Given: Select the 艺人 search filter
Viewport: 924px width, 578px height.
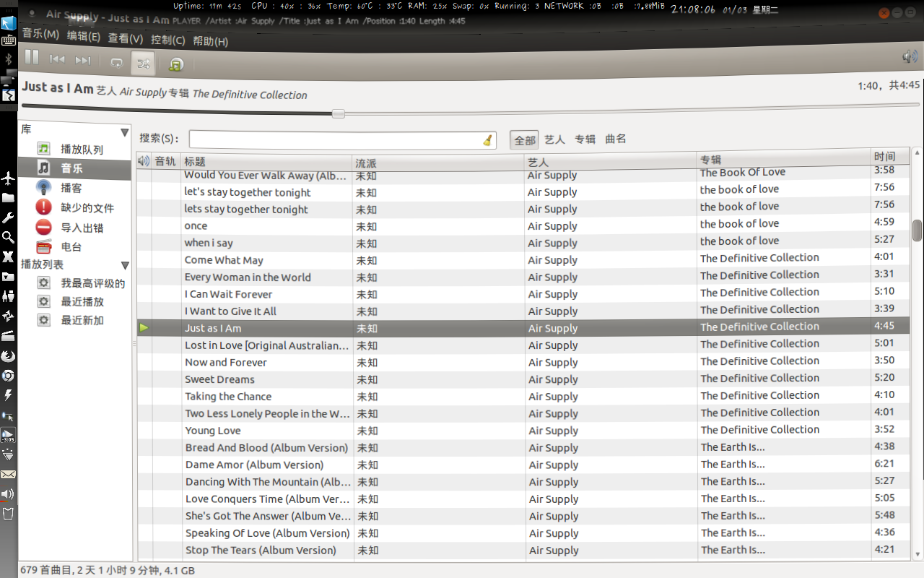Looking at the screenshot, I should [x=554, y=139].
